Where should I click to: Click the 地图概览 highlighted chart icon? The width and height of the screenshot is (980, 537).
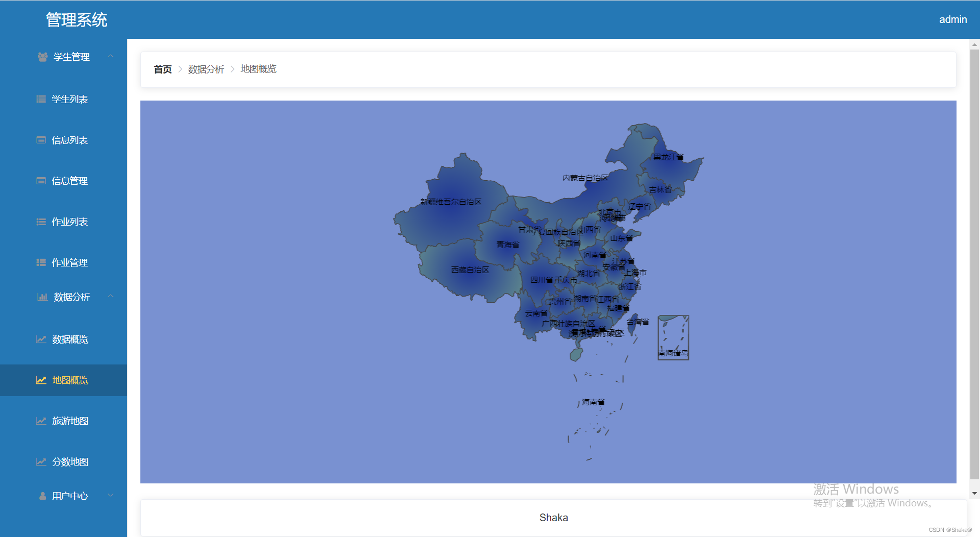point(41,380)
